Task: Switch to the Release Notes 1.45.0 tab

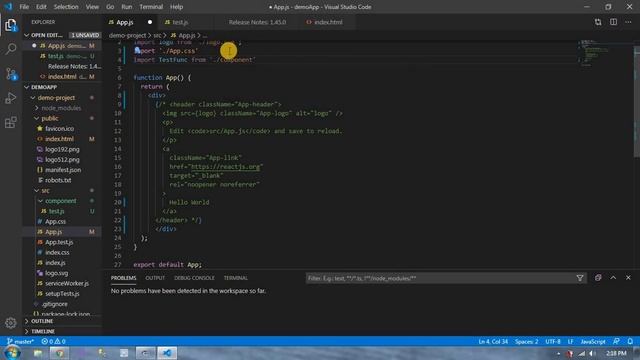Action: 257,22
